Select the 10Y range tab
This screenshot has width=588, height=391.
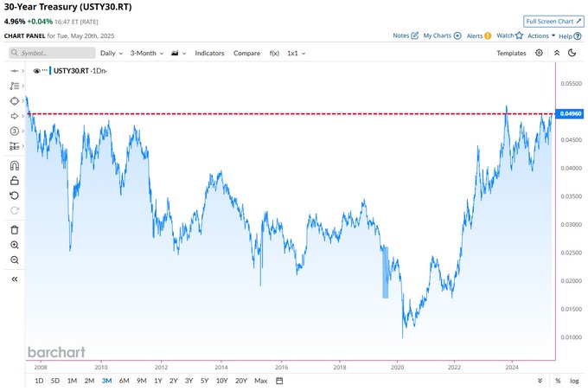pos(221,381)
